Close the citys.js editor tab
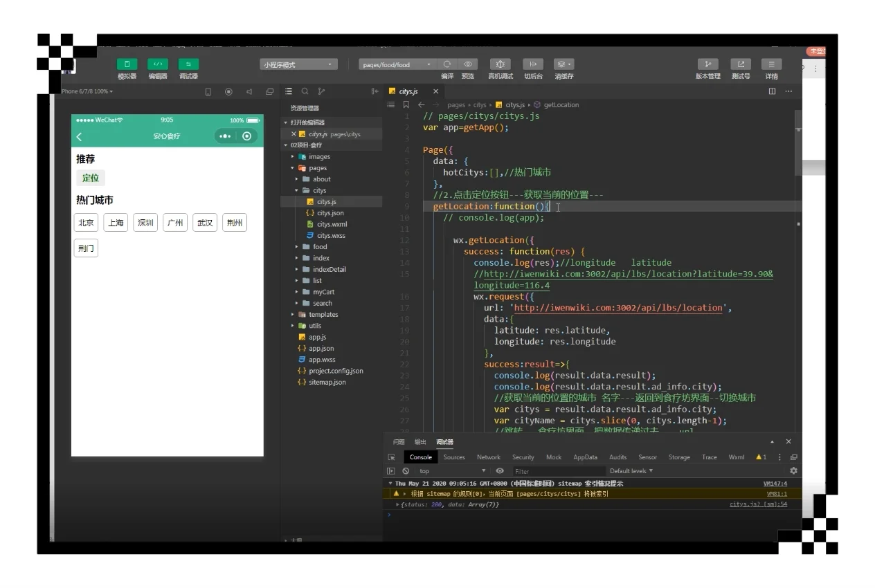The width and height of the screenshot is (875, 588). coord(435,91)
